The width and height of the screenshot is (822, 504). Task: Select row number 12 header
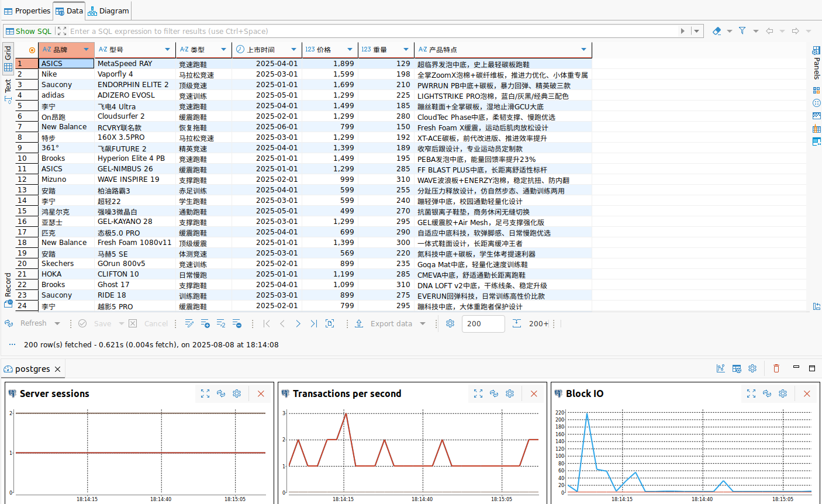(26, 179)
